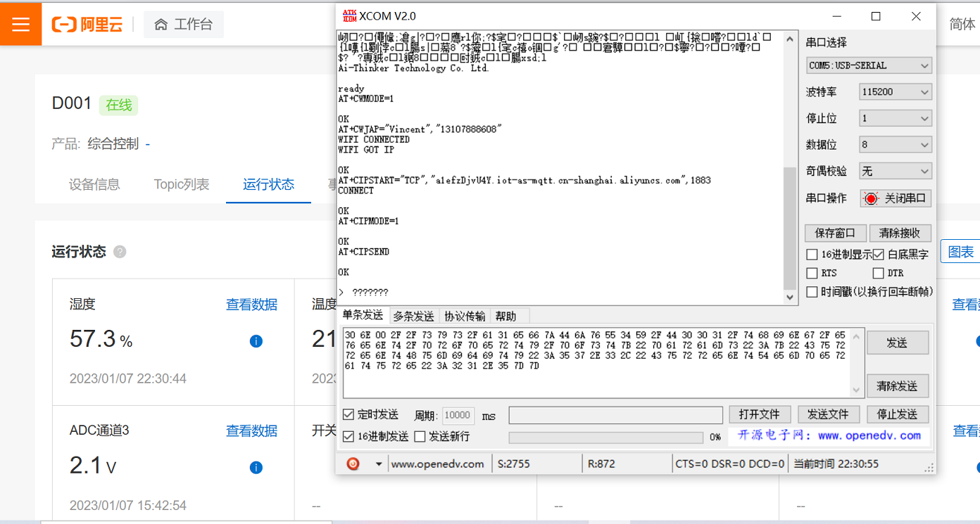Toggle 16进制显示 checkbox
The height and width of the screenshot is (524, 980).
click(812, 255)
